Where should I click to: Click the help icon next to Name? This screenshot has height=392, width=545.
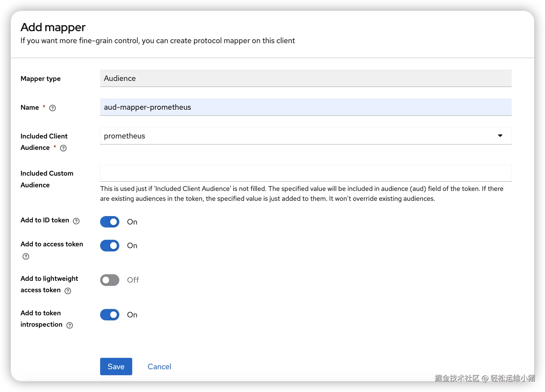tap(52, 108)
